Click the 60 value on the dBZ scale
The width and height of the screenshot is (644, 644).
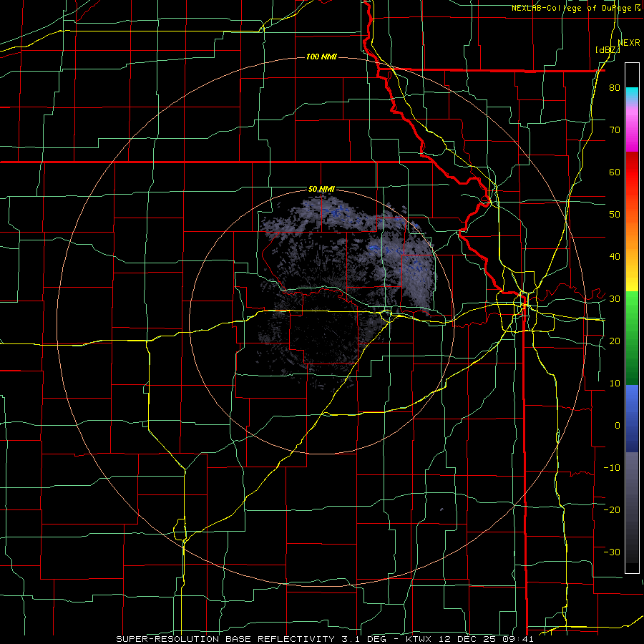pyautogui.click(x=615, y=172)
